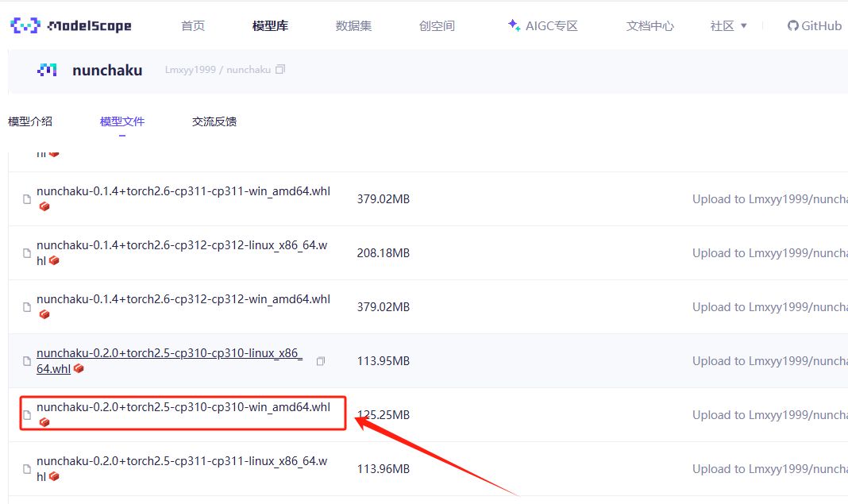The width and height of the screenshot is (848, 504).
Task: Switch to the 模型文件 tab
Action: click(122, 121)
